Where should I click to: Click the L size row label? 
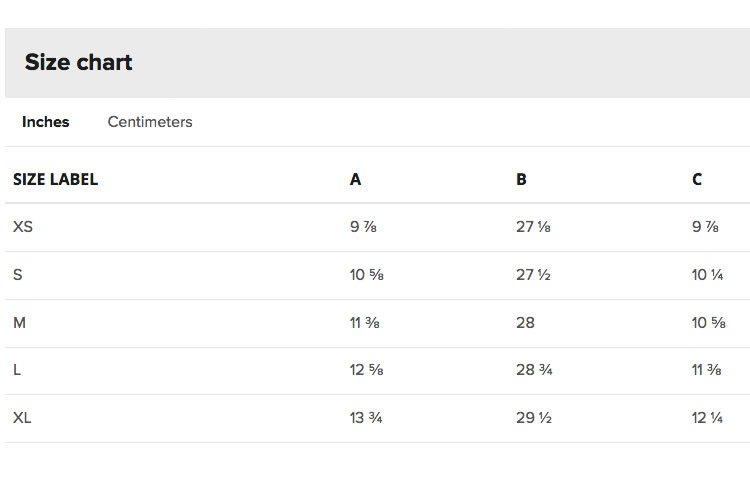pos(17,370)
